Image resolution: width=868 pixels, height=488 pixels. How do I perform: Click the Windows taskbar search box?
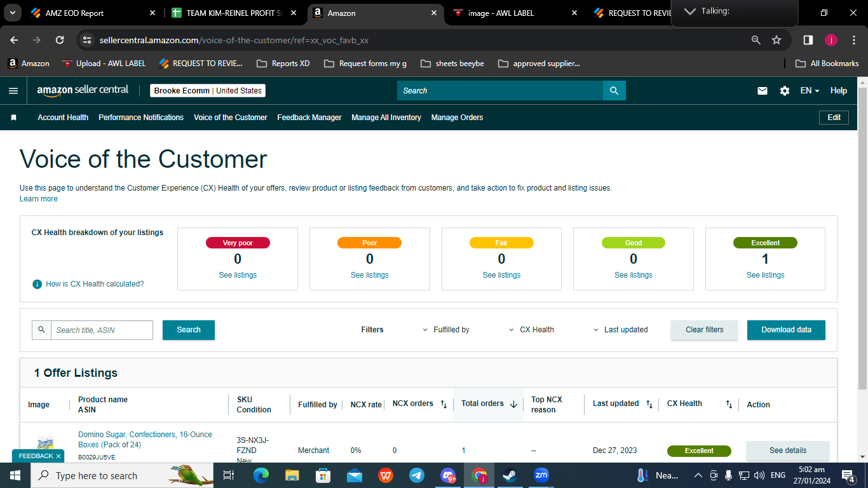(123, 475)
